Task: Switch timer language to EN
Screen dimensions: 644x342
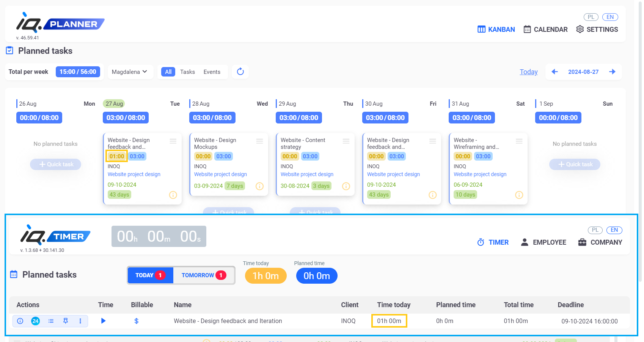Action: click(614, 230)
